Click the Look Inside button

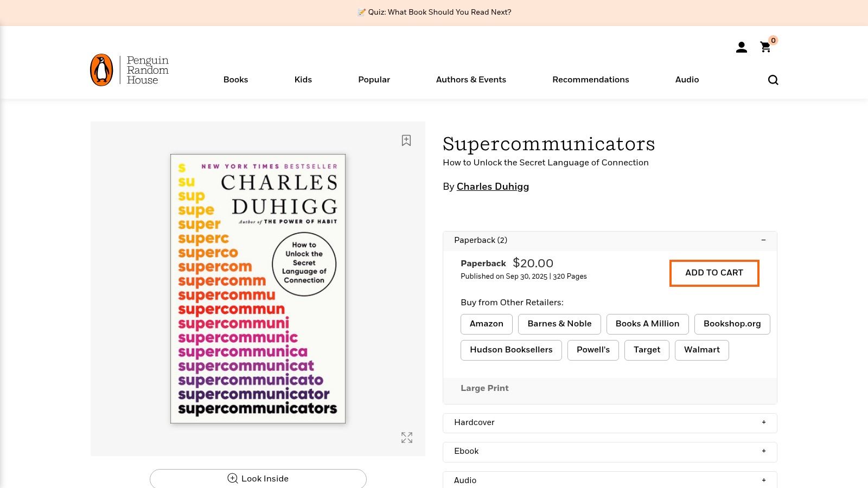point(258,479)
